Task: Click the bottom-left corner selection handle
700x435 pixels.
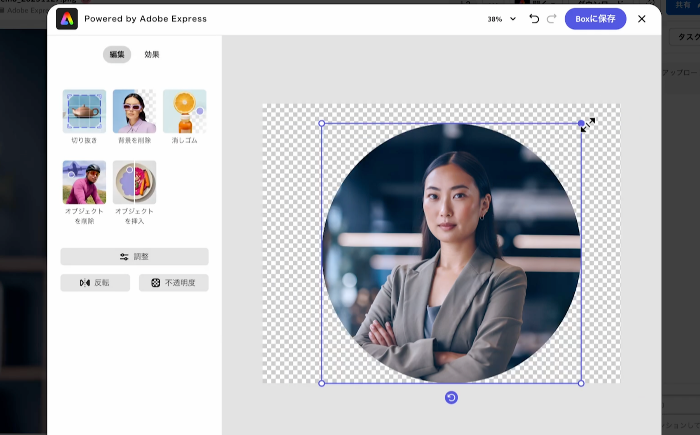Action: [321, 383]
